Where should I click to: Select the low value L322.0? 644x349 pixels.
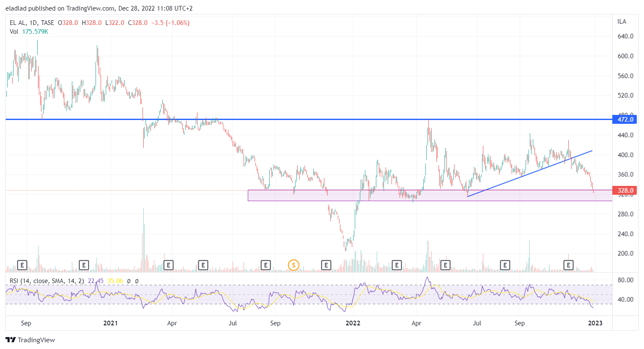click(115, 23)
